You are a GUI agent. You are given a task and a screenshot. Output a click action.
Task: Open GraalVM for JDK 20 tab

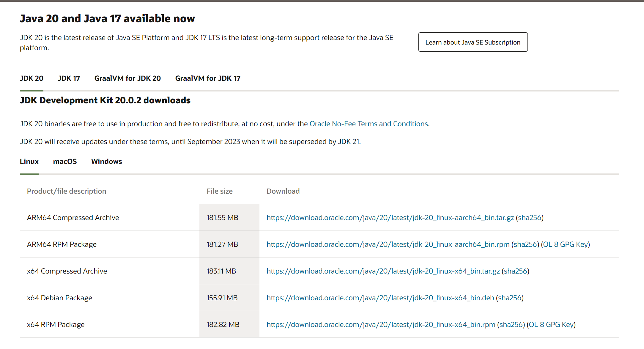127,78
